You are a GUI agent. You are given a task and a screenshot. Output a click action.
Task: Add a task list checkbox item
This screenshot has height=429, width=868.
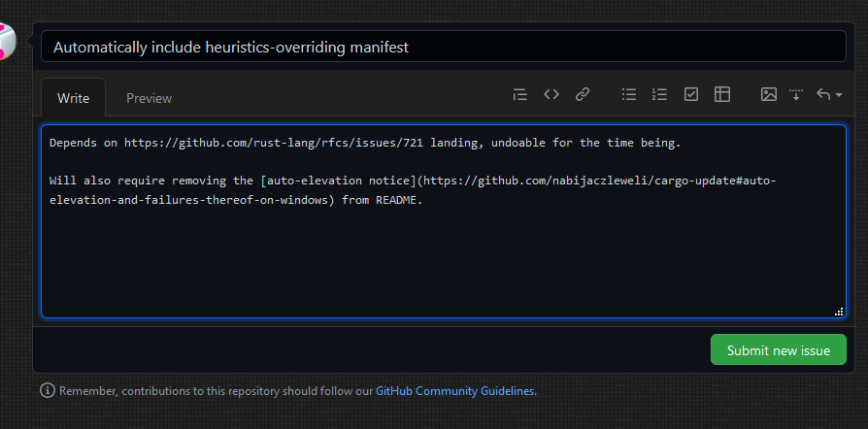[691, 94]
